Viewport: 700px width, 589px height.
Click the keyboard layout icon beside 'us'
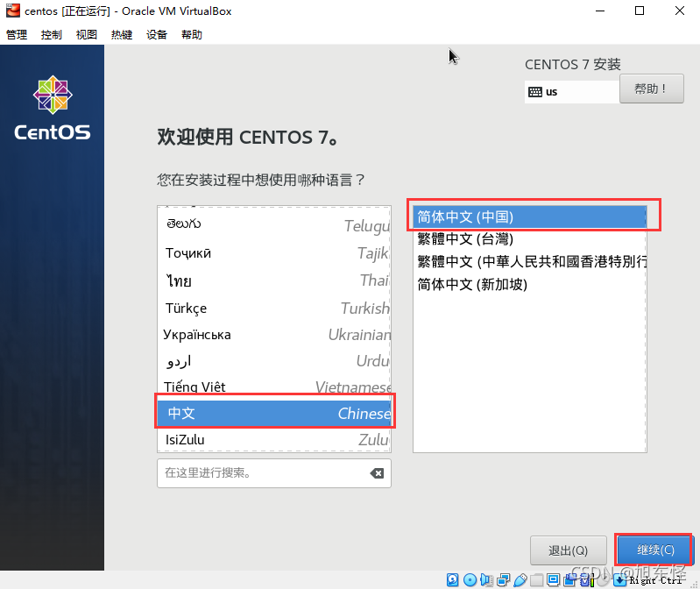[534, 92]
